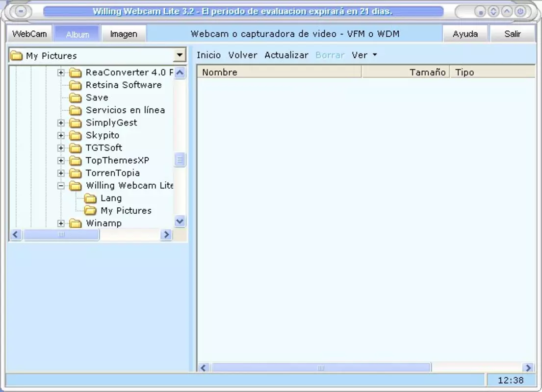Click the TorrenTopia folder icon
This screenshot has height=392, width=542.
76,173
